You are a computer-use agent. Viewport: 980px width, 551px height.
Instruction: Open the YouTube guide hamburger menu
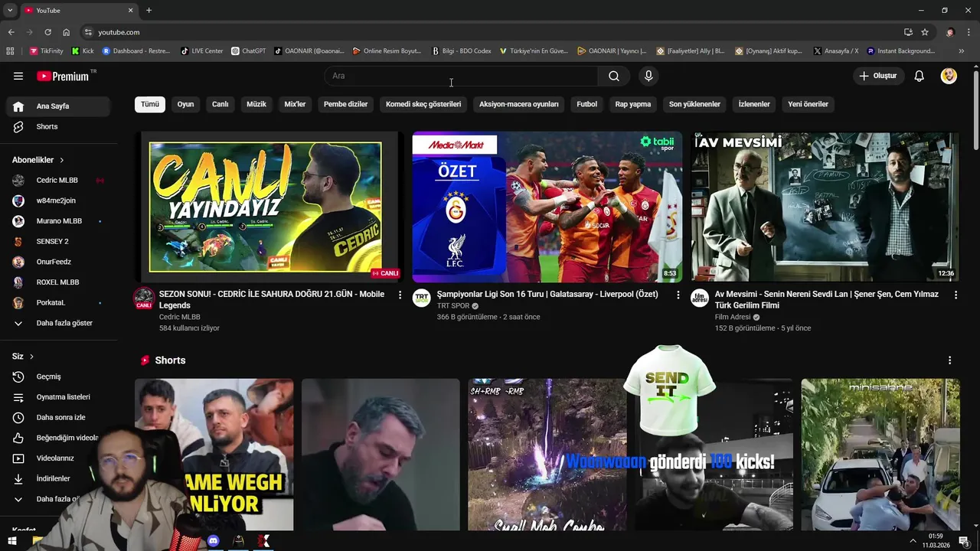[18, 76]
